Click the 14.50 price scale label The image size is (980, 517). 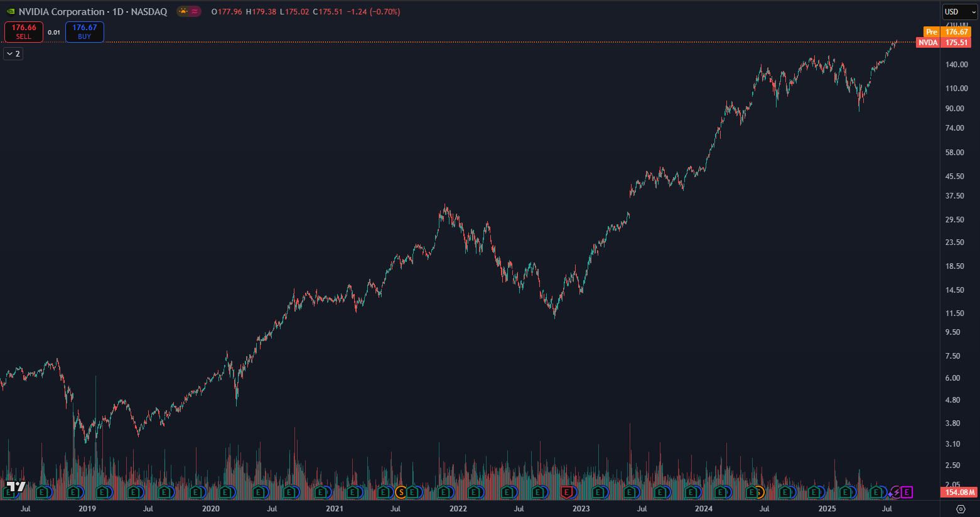(x=954, y=290)
